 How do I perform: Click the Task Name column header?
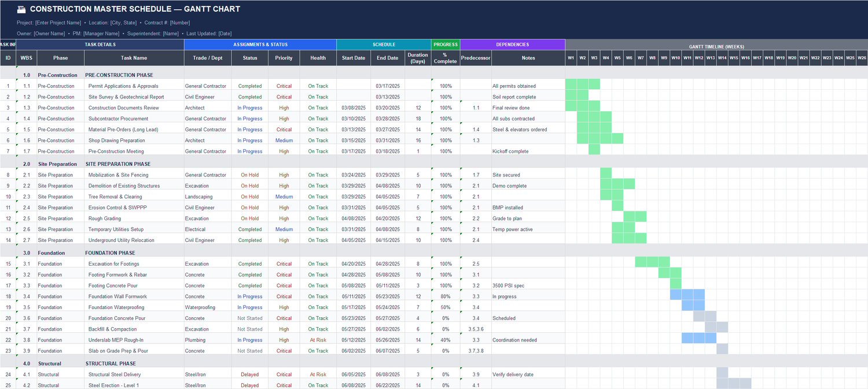coord(134,58)
